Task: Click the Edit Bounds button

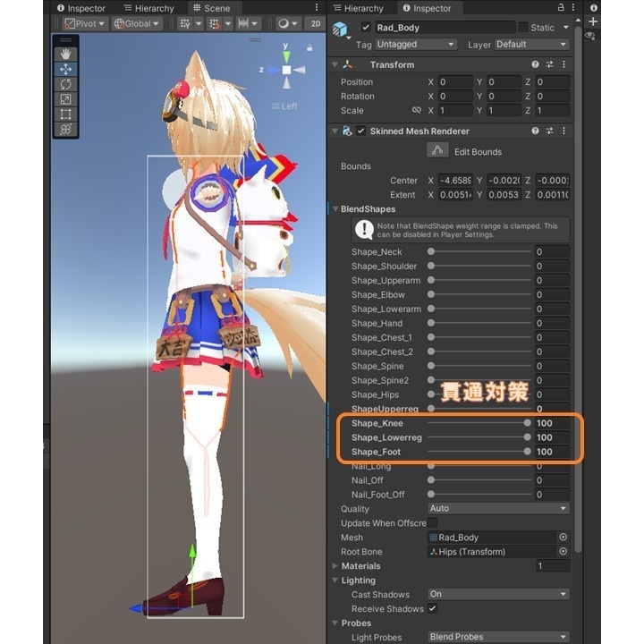Action: [x=437, y=150]
